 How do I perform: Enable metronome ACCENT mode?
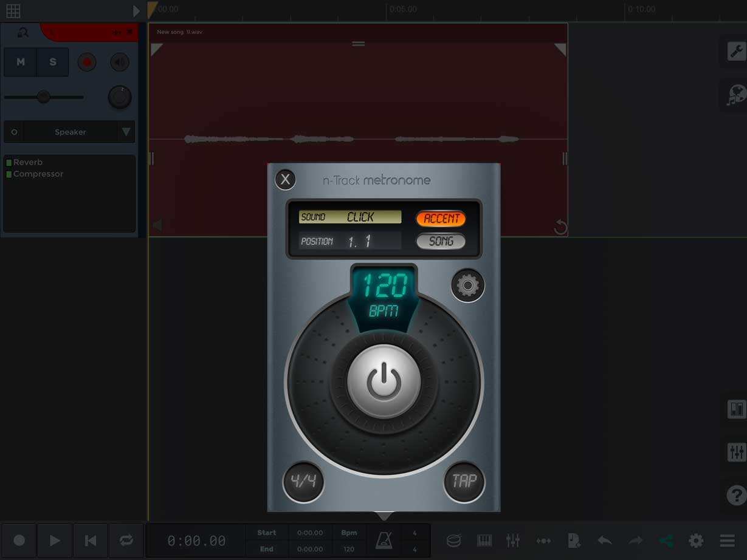click(x=440, y=218)
